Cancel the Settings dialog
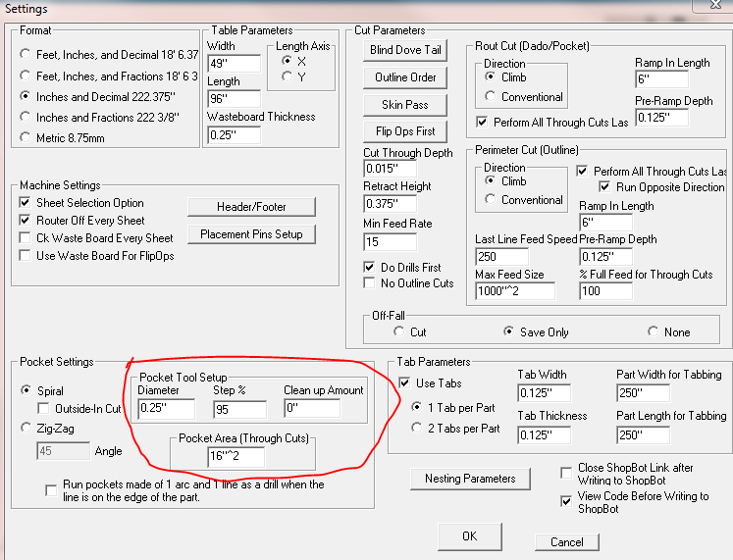733x560 pixels. (567, 542)
